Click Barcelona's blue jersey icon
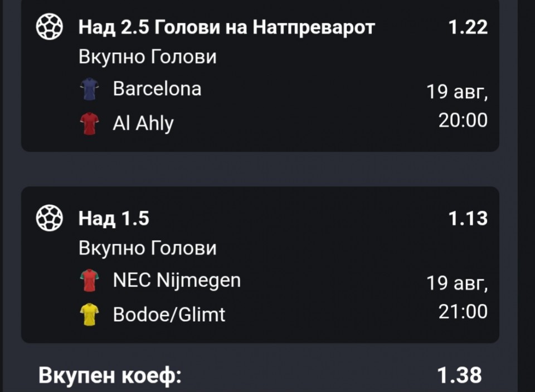Viewport: 535px width, 392px height. [x=89, y=89]
